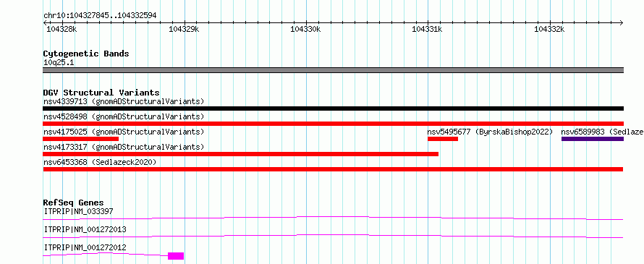Click the magenta exon block of NM_001272012
The image size is (644, 264).
[176, 256]
